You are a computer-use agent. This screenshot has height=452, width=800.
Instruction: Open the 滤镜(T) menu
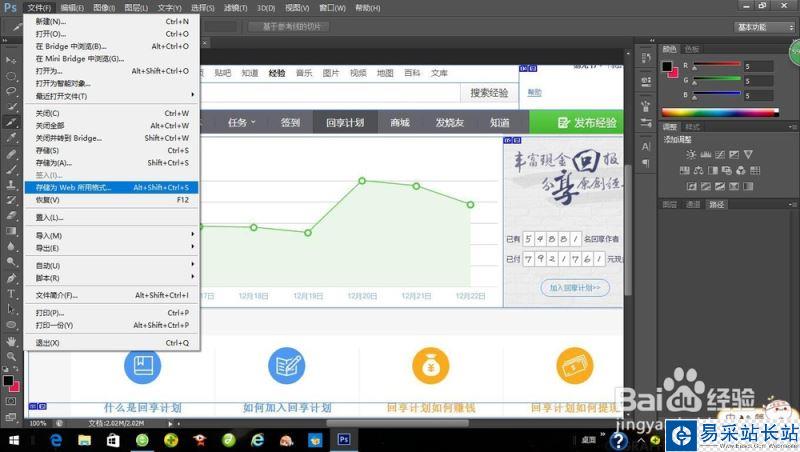click(x=236, y=8)
